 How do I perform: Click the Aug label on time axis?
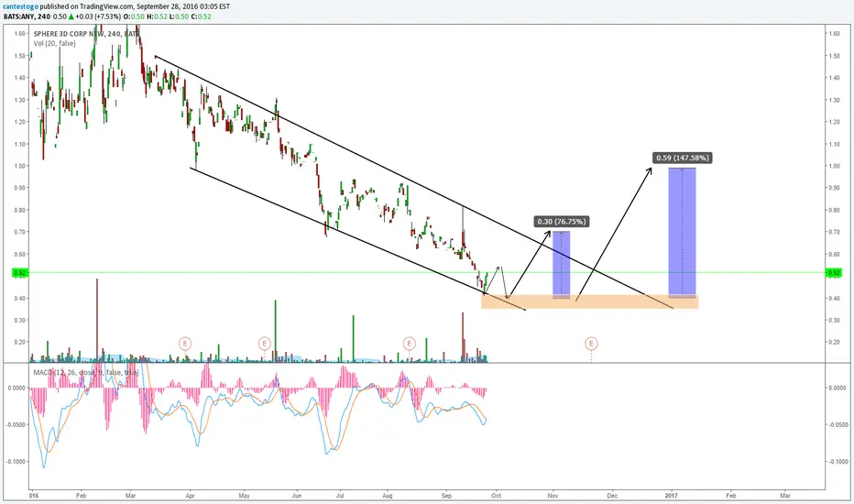point(388,496)
